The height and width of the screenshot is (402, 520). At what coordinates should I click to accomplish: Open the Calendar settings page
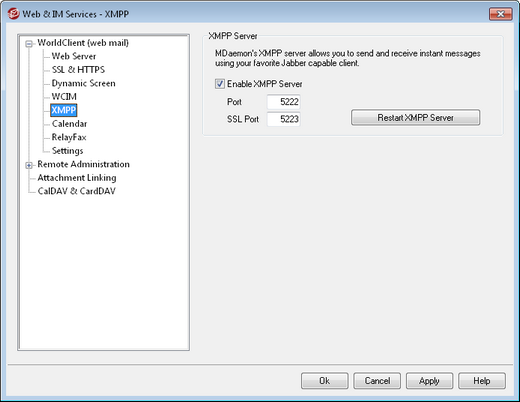pyautogui.click(x=69, y=124)
